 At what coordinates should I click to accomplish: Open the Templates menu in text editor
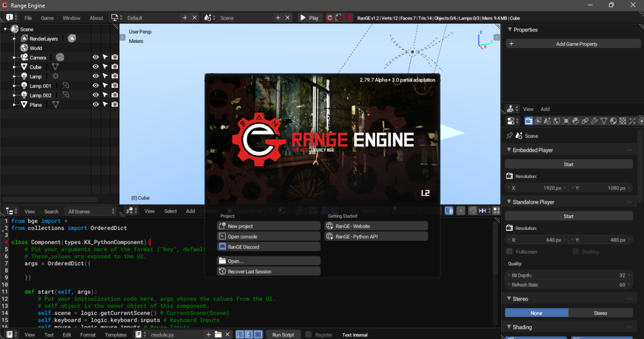116,335
